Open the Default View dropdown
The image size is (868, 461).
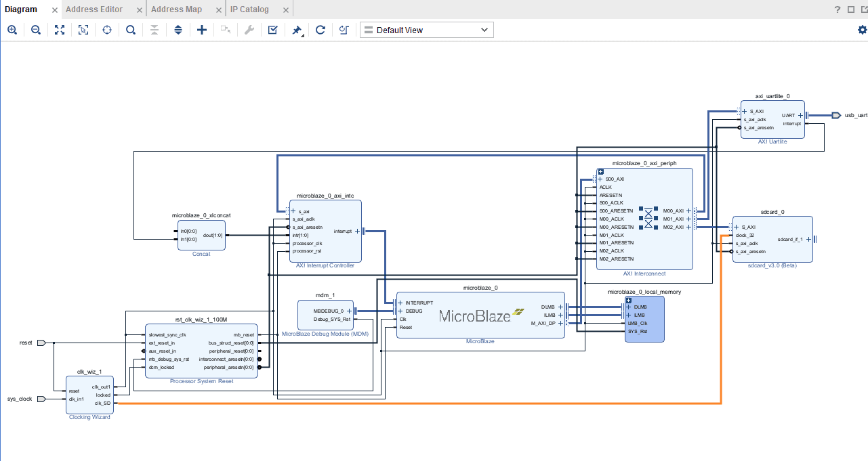426,30
